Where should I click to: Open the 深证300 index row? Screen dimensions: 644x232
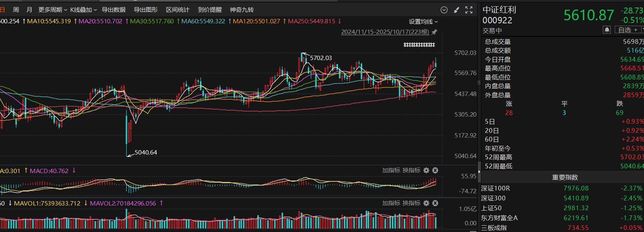(x=562, y=198)
